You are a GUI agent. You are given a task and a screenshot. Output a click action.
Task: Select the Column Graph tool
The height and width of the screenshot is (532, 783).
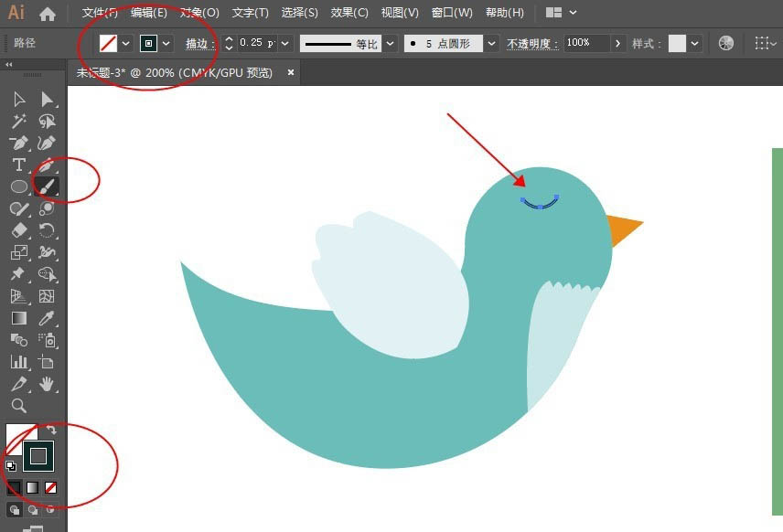[19, 362]
